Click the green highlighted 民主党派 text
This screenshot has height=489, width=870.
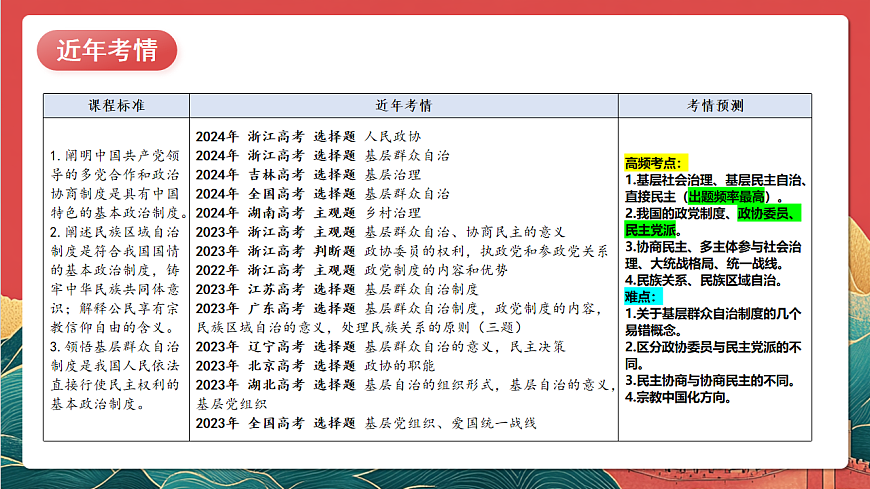point(650,230)
